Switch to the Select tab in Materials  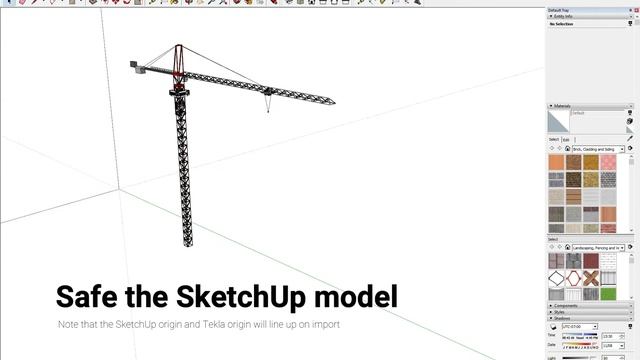pyautogui.click(x=554, y=140)
